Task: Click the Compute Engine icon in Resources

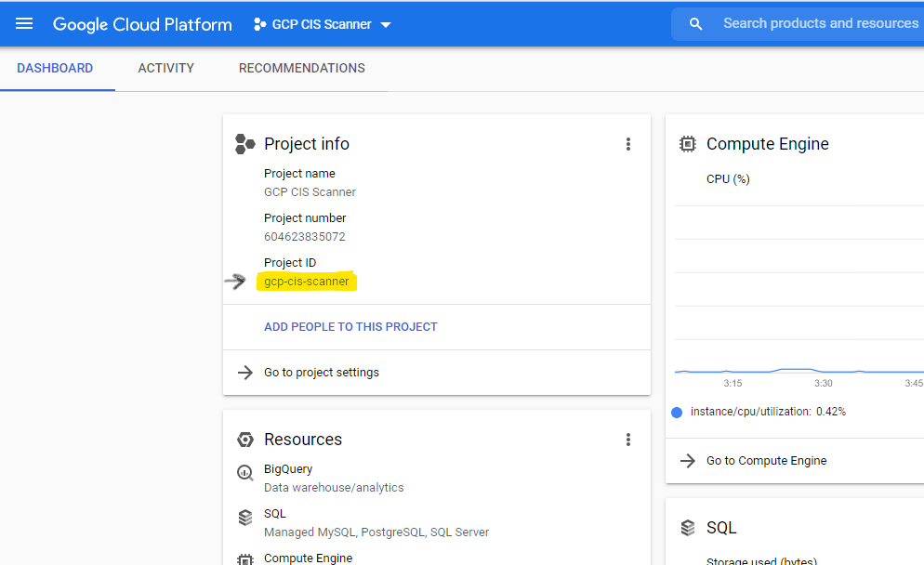Action: point(244,558)
